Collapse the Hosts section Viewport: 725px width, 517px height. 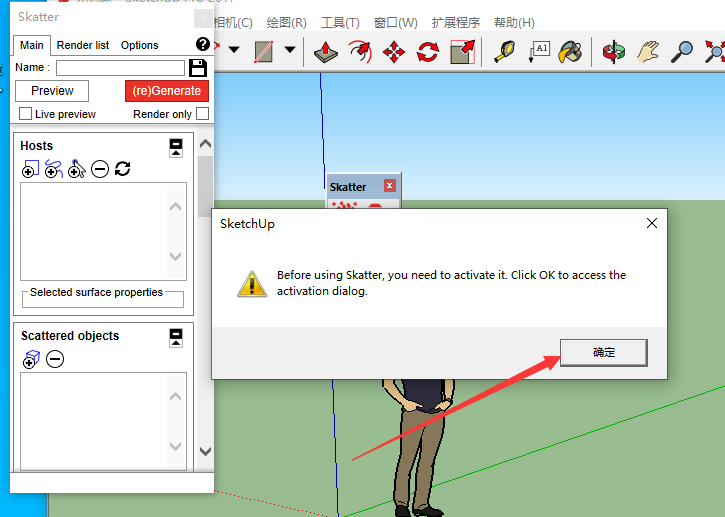(x=176, y=148)
